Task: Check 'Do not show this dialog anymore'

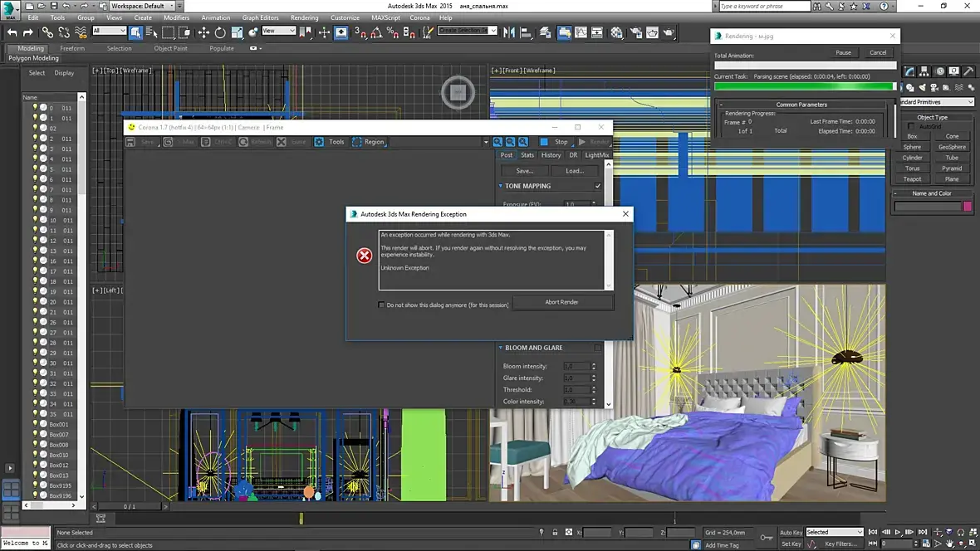Action: (x=382, y=305)
